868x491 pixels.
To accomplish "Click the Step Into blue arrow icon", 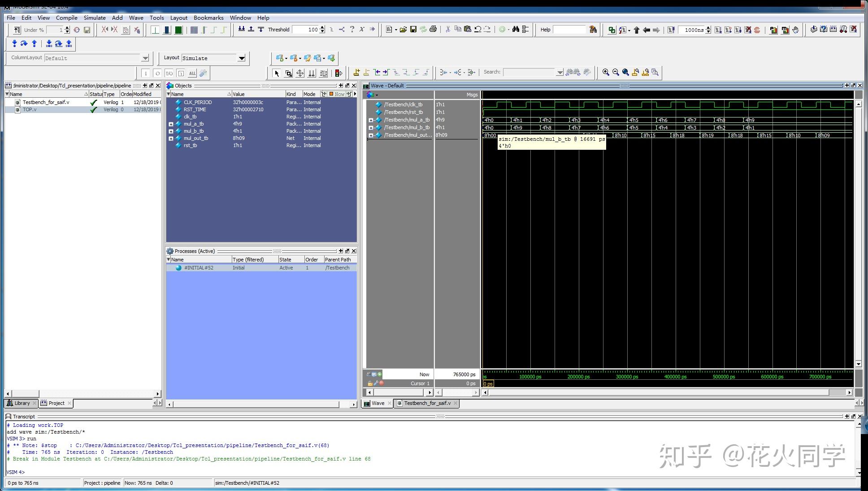I will 14,43.
